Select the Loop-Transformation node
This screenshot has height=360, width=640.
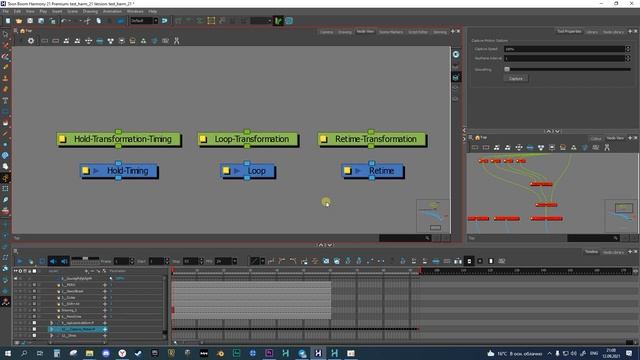(x=248, y=139)
